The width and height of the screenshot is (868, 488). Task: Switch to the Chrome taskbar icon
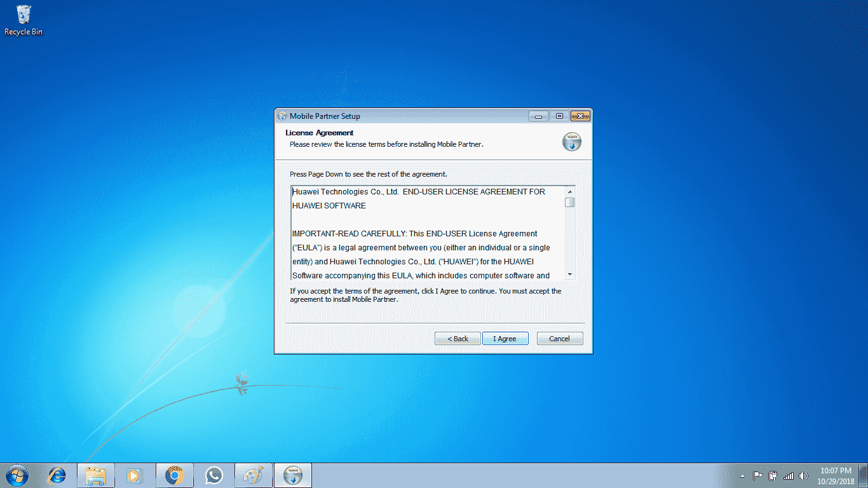(x=175, y=475)
